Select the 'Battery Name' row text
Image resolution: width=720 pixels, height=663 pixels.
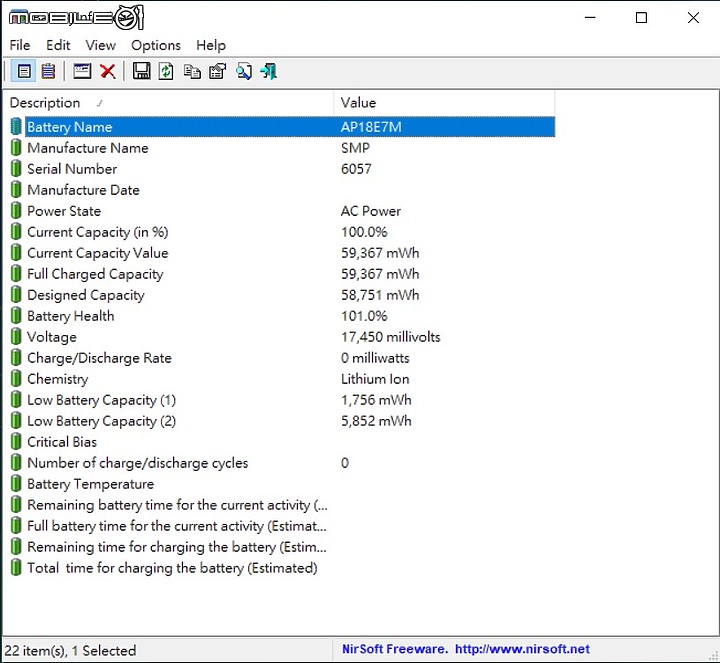69,127
